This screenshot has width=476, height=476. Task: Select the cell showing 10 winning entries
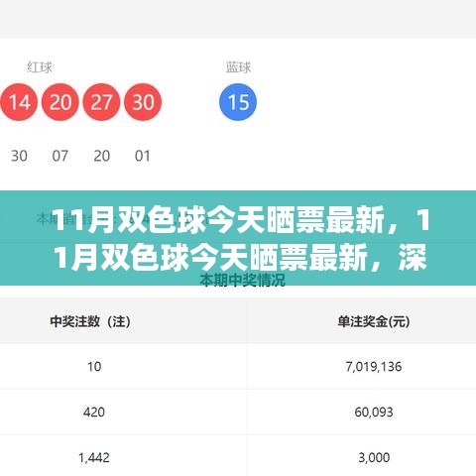(x=94, y=366)
